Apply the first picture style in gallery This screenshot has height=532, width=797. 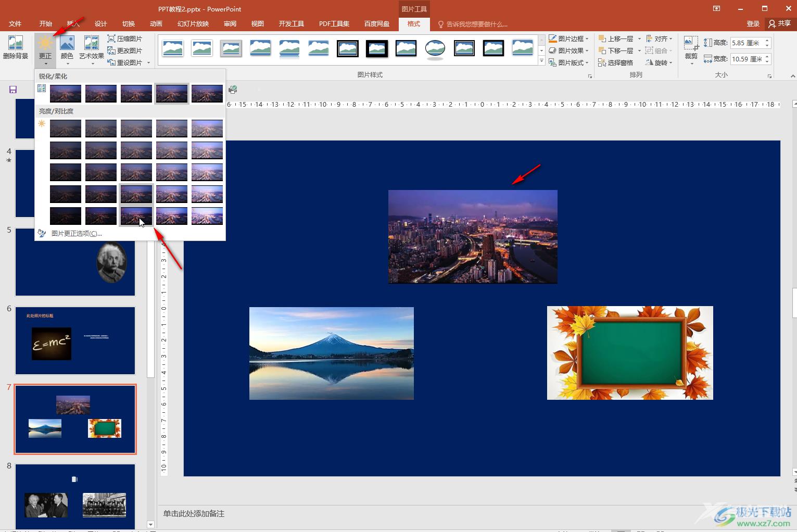click(x=172, y=49)
